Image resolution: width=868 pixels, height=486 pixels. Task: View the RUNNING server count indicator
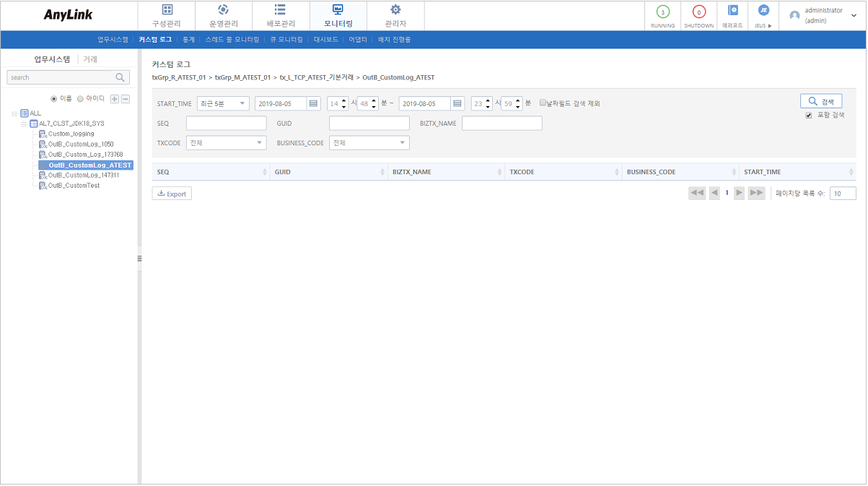coord(662,14)
